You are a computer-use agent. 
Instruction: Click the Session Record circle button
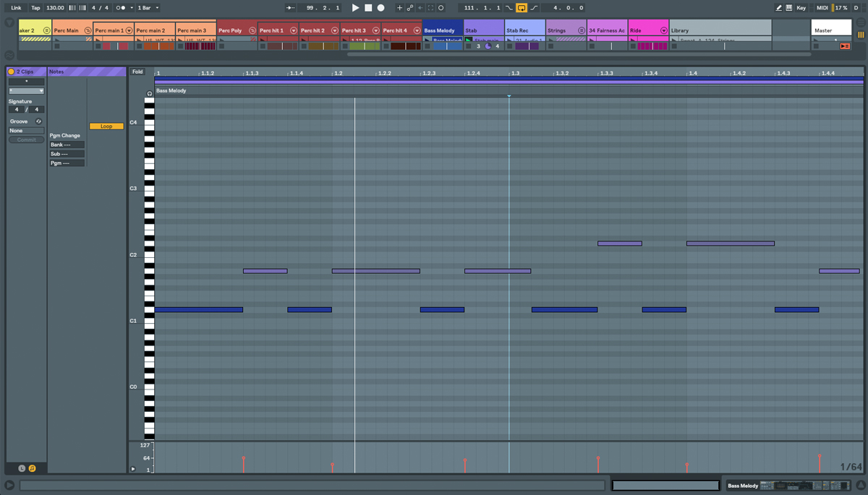(441, 8)
